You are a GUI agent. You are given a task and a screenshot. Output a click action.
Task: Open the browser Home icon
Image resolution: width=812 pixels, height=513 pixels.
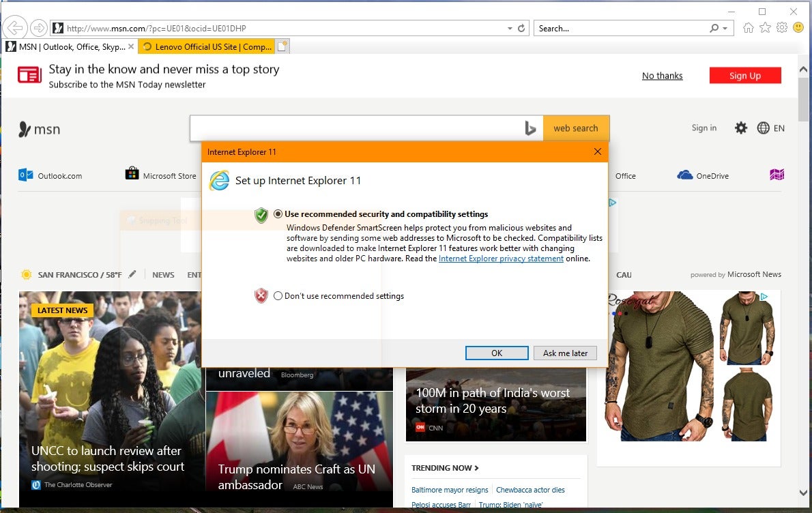coord(748,28)
